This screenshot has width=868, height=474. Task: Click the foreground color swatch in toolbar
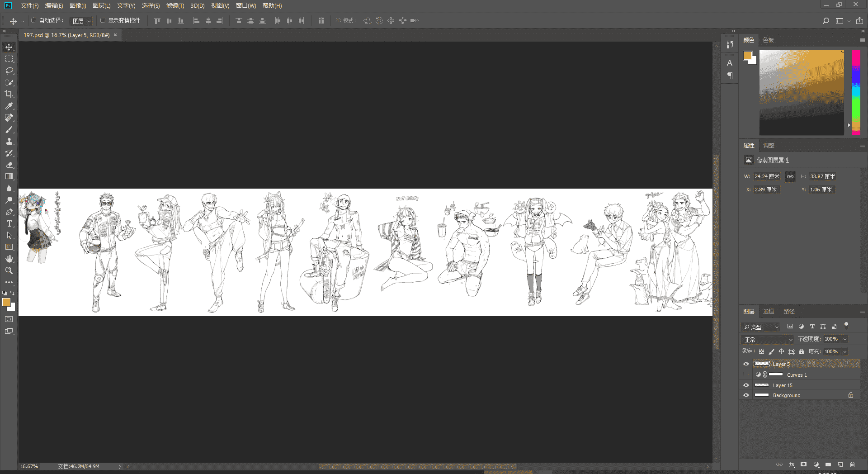6,302
